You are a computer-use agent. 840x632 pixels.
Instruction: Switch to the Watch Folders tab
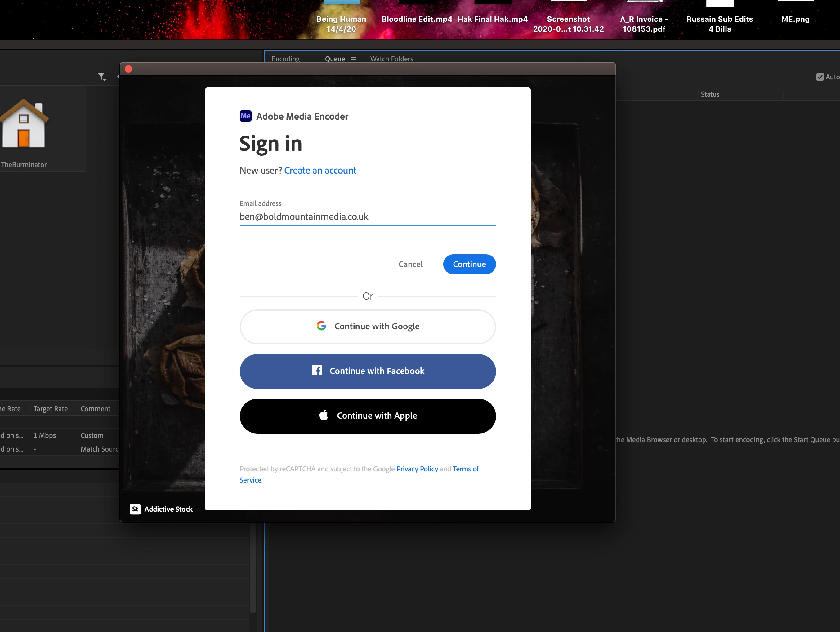click(391, 59)
